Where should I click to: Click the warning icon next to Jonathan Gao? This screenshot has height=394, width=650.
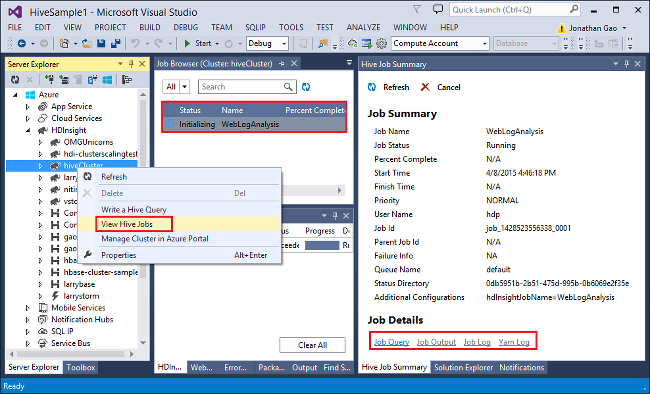click(561, 28)
